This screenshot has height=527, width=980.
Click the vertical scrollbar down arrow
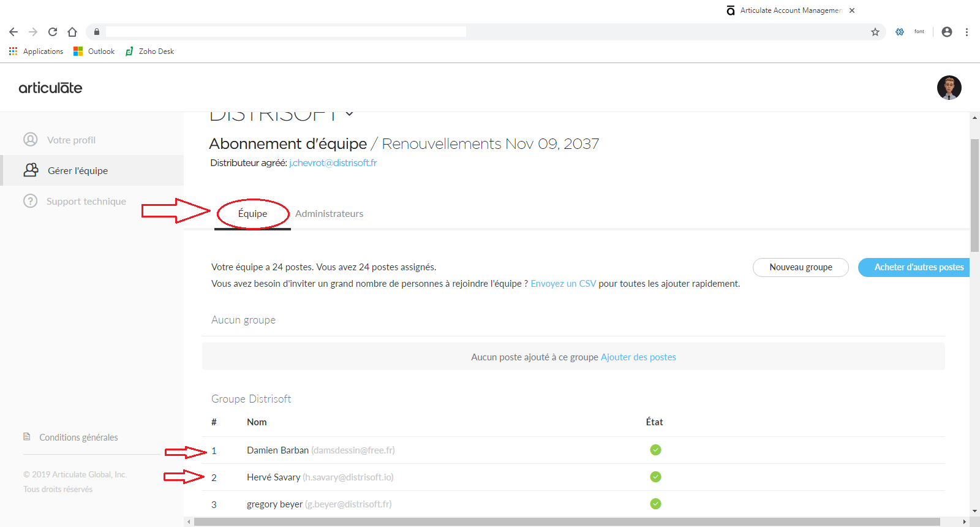point(974,511)
